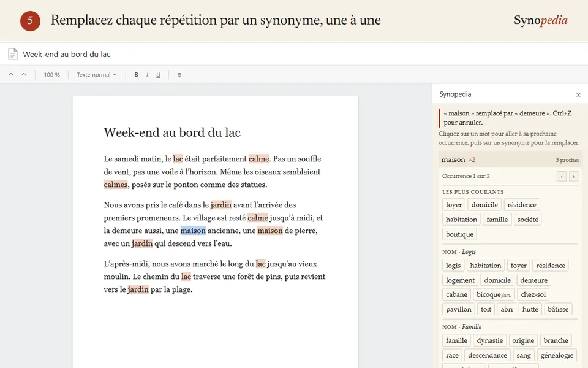Pick synonym pavillon
Screen dimensions: 588x368
[459, 309]
